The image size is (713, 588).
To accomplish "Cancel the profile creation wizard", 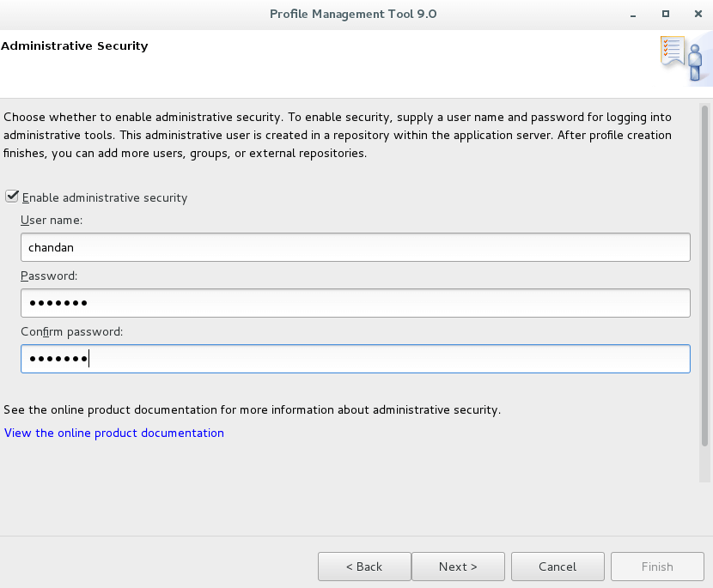I will [x=558, y=567].
